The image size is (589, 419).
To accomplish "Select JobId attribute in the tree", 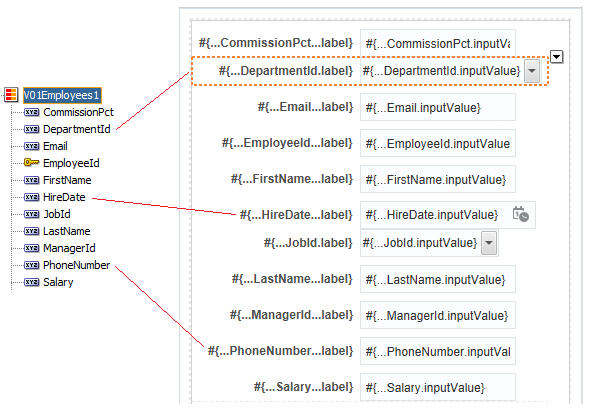I will point(57,214).
